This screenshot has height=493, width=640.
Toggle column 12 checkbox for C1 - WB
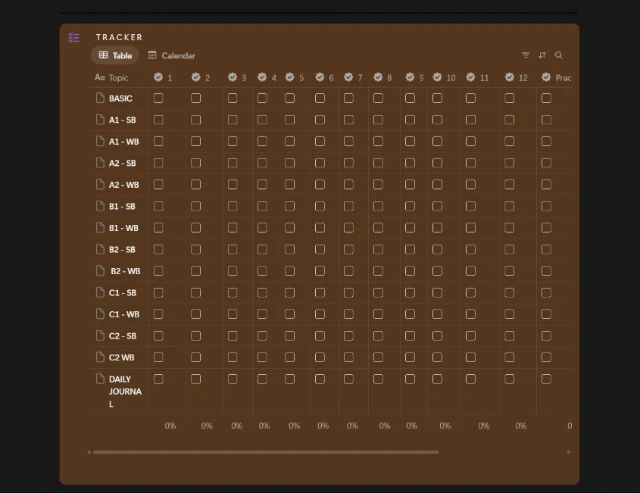point(509,314)
